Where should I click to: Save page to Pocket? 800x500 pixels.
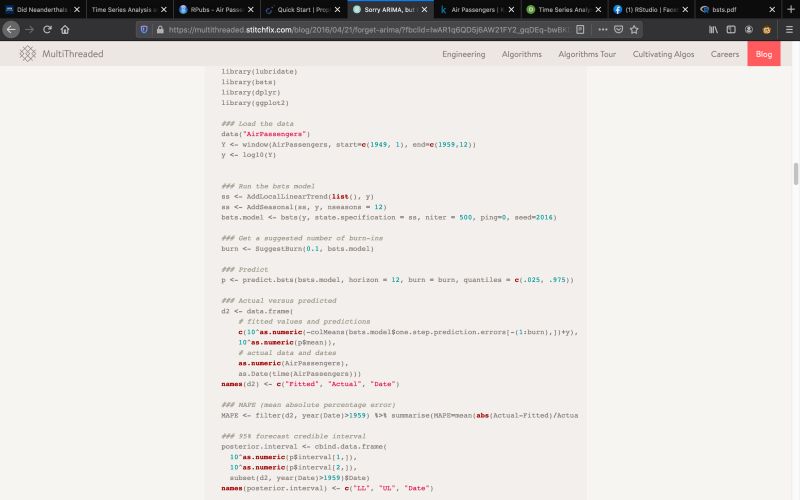pos(618,30)
